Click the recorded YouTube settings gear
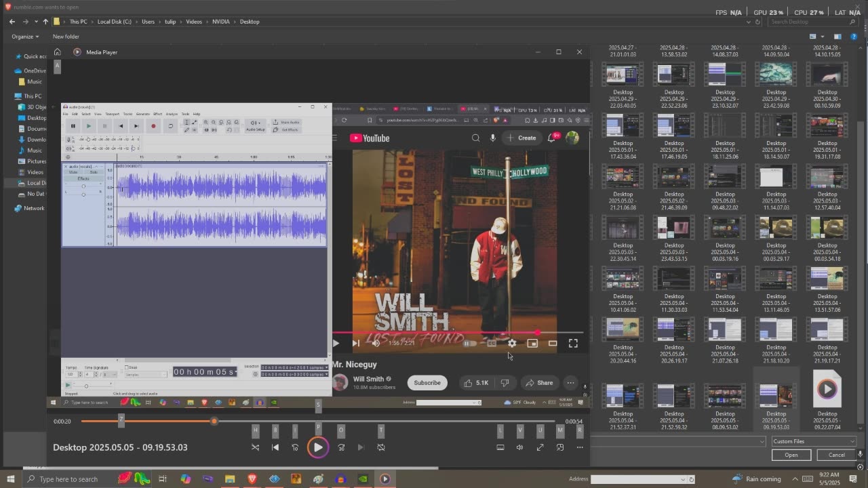Viewport: 868px width, 488px height. pyautogui.click(x=512, y=344)
